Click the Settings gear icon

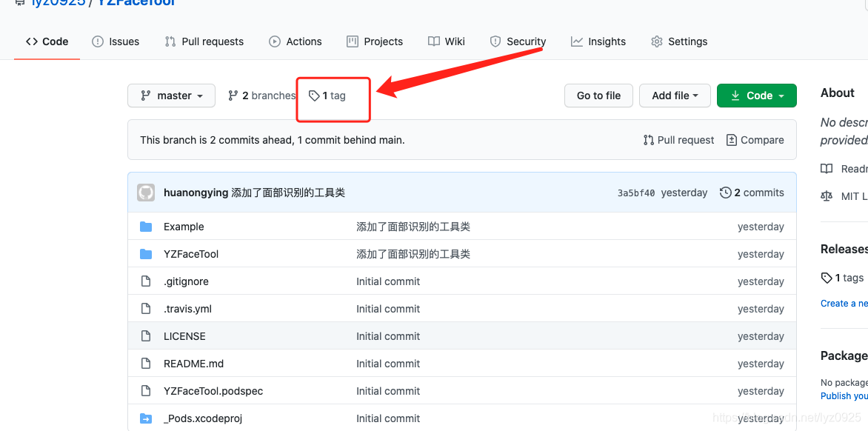657,41
